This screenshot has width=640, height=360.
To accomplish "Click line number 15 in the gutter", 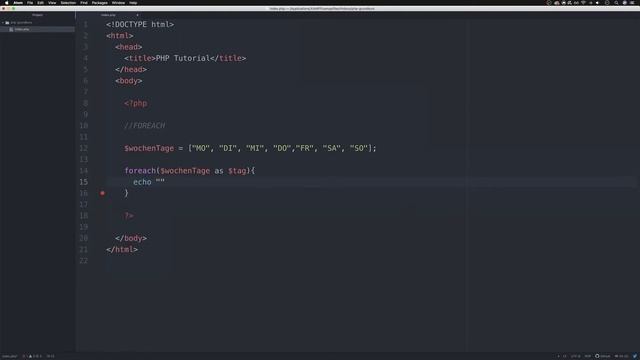I will pyautogui.click(x=84, y=182).
